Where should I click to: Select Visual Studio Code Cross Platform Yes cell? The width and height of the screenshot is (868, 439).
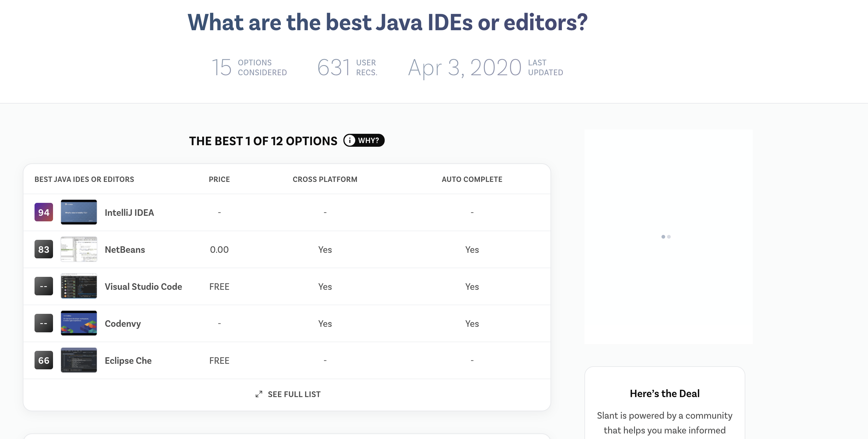coord(325,287)
